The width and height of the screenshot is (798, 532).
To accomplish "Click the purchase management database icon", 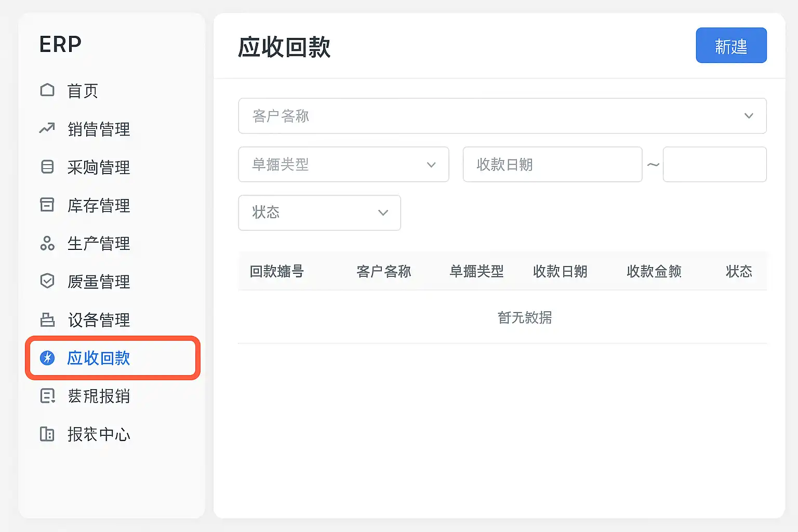I will [47, 167].
